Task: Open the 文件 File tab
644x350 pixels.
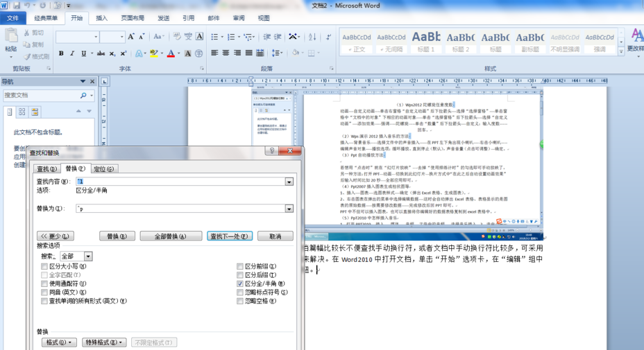Action: 12,18
